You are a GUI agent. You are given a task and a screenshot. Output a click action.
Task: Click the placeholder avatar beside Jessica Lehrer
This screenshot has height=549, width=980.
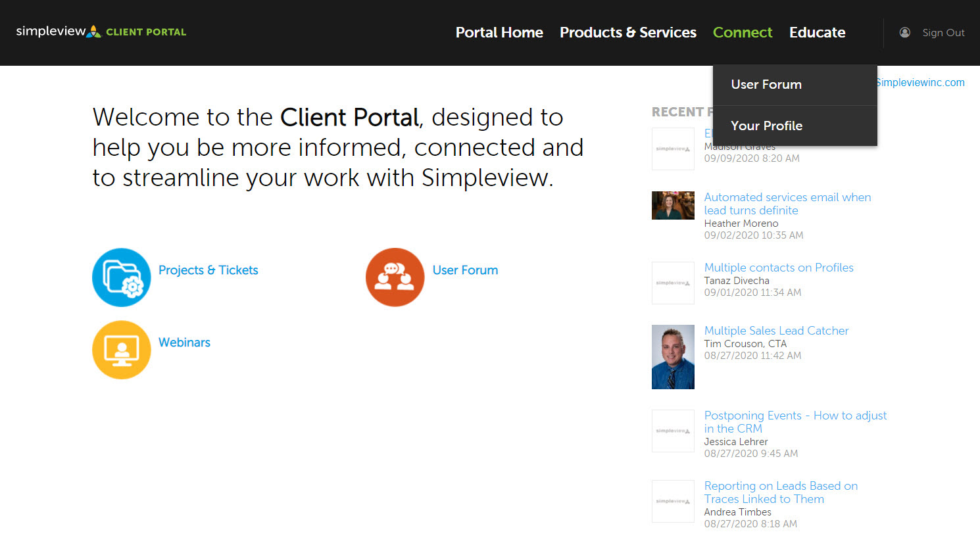[673, 431]
